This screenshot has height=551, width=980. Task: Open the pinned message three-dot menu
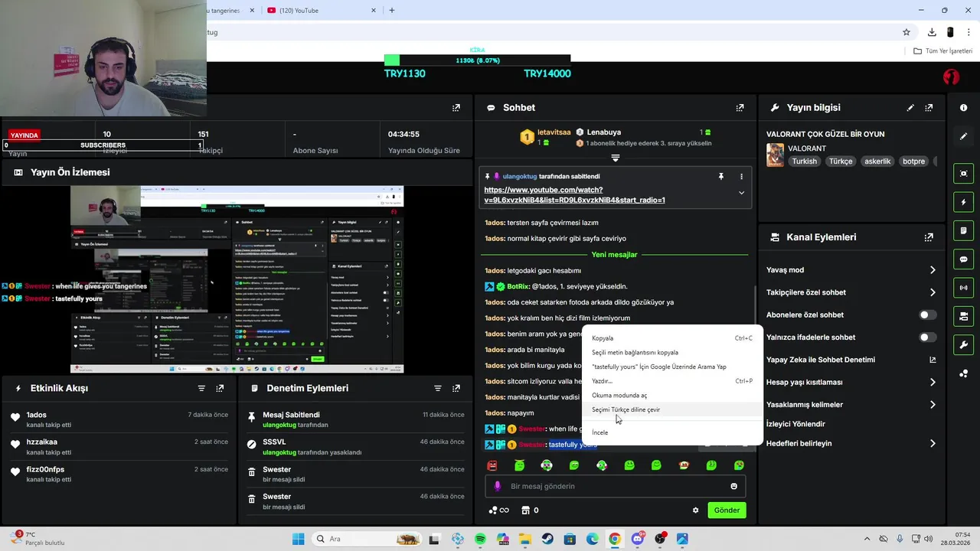(741, 177)
